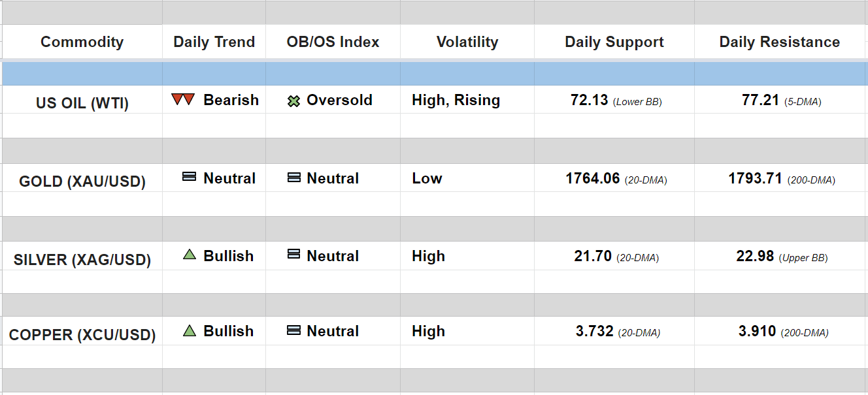Click the green oversold X icon

tap(294, 101)
